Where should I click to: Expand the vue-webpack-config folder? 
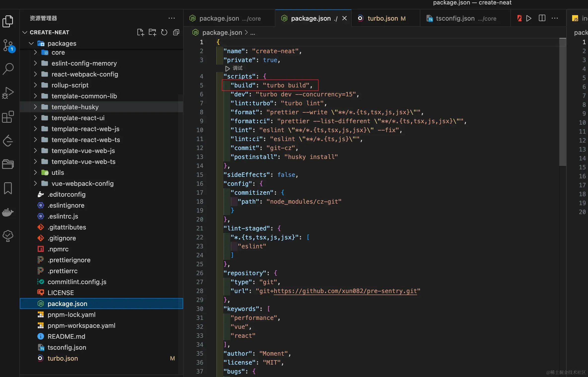(35, 184)
